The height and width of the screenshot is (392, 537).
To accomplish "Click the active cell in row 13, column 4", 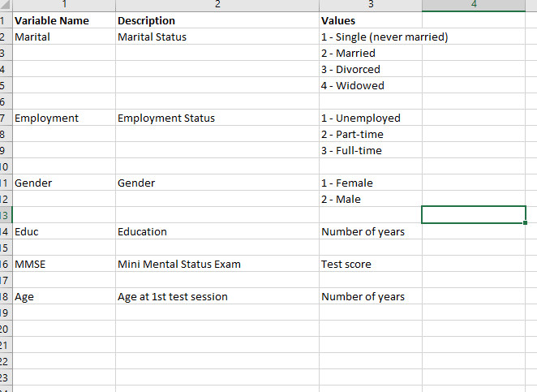I will tap(474, 215).
